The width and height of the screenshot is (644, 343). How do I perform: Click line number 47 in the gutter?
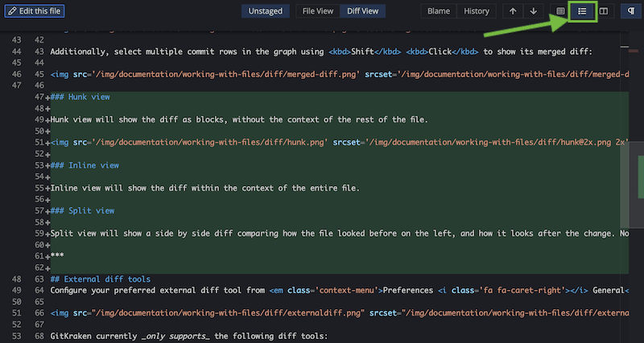coord(39,97)
